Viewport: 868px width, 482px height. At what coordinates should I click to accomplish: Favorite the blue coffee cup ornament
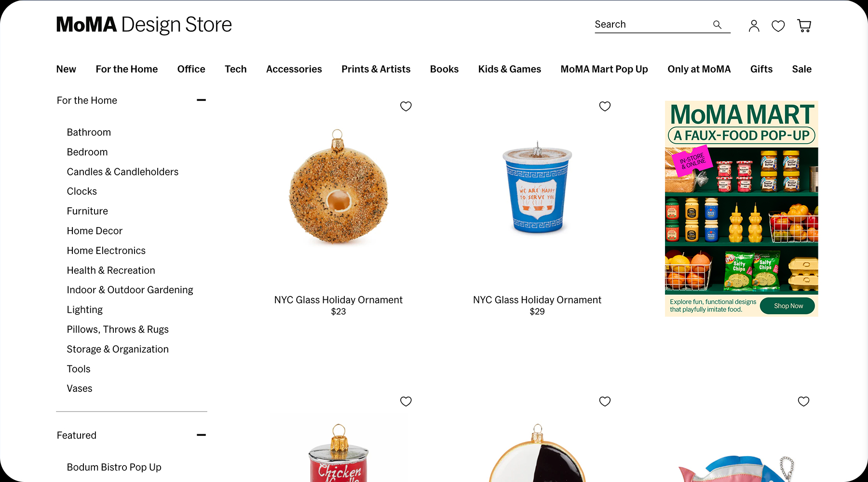605,106
